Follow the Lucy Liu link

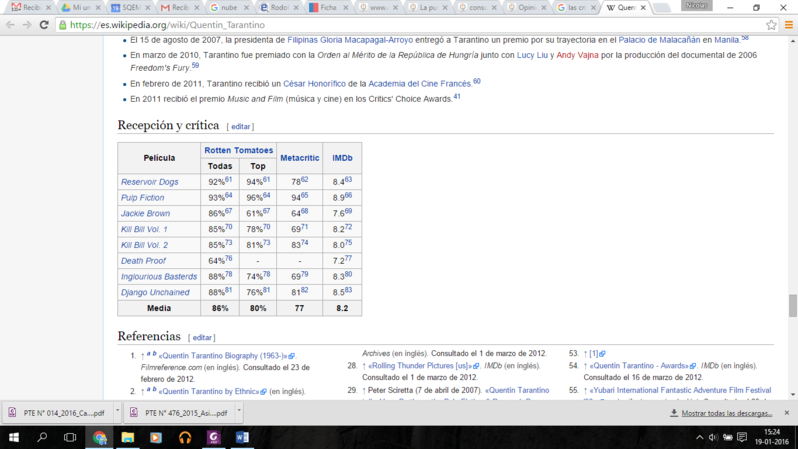(532, 55)
